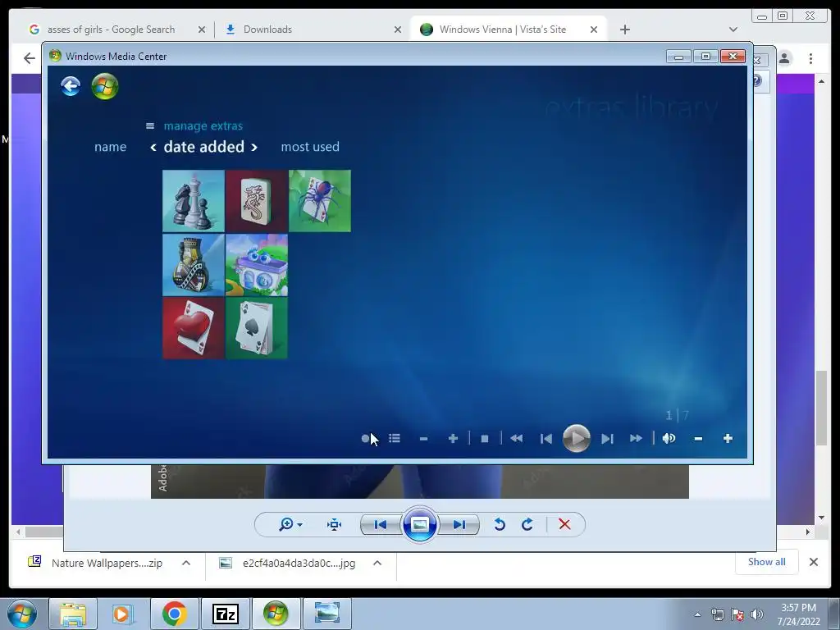
Task: Go back in Windows Media Center
Action: [71, 85]
